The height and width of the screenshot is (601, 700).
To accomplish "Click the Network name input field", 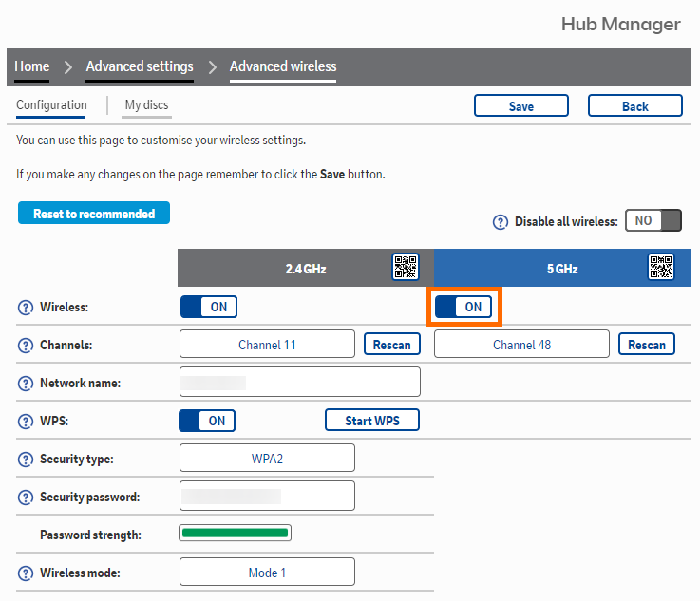I will coord(299,383).
